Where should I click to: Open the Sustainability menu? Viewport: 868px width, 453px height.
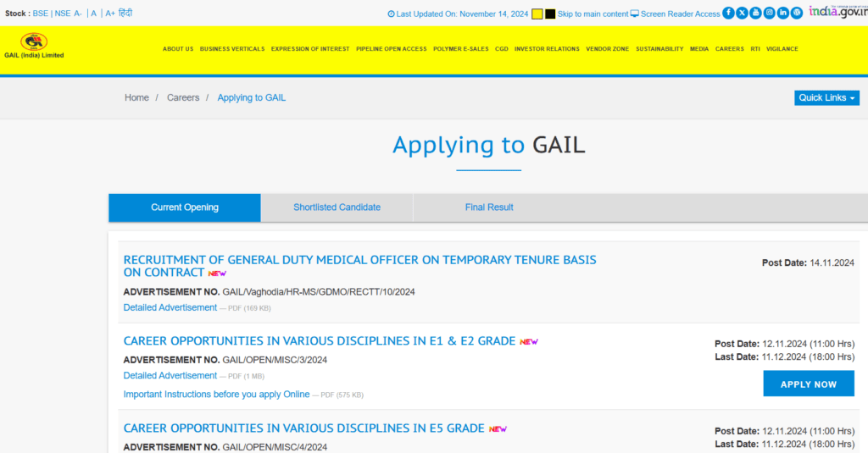(659, 49)
